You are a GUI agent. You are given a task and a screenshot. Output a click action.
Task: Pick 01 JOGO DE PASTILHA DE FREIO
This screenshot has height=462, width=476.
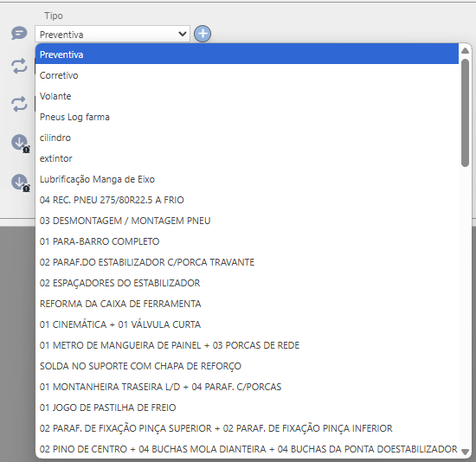pos(247,407)
